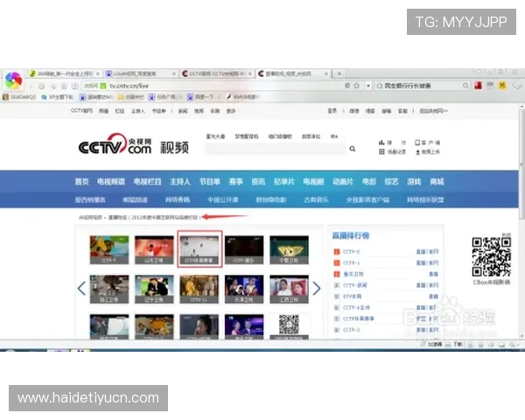Click 央视网视频 in the breadcrumb
The width and height of the screenshot is (525, 420).
click(90, 217)
